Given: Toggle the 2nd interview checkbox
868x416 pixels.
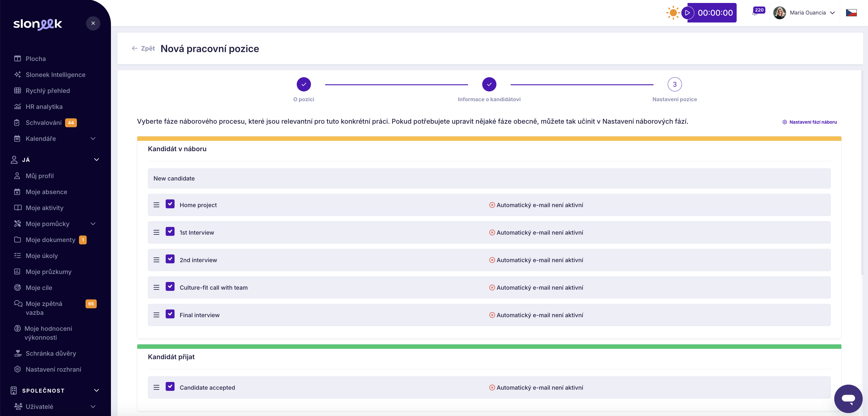Looking at the screenshot, I should pos(170,259).
